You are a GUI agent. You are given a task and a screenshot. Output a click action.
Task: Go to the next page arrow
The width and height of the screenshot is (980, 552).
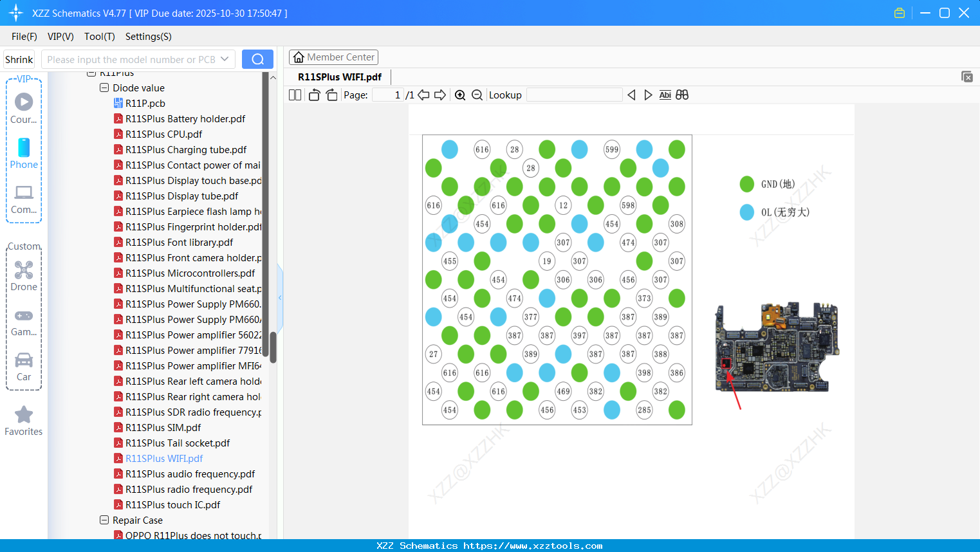(440, 95)
